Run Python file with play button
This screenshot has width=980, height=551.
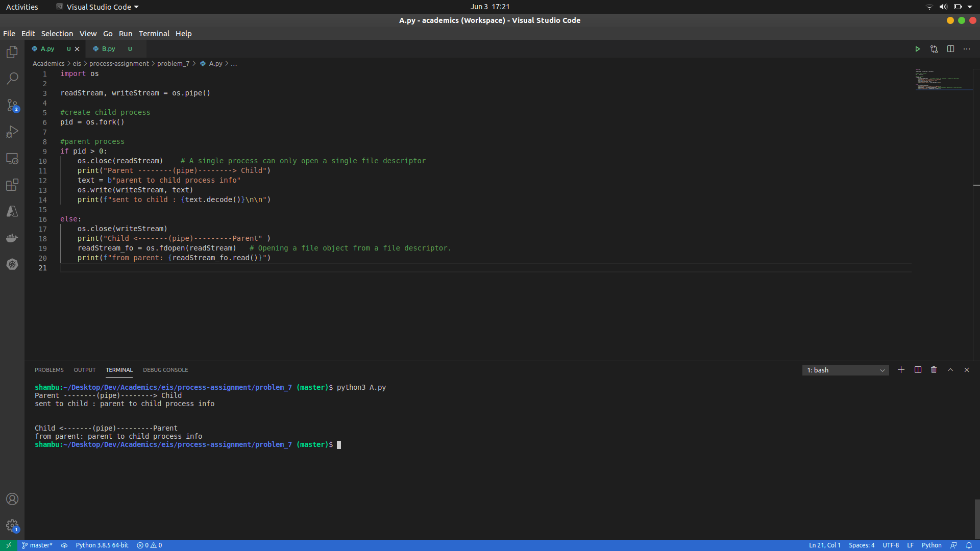pyautogui.click(x=917, y=49)
